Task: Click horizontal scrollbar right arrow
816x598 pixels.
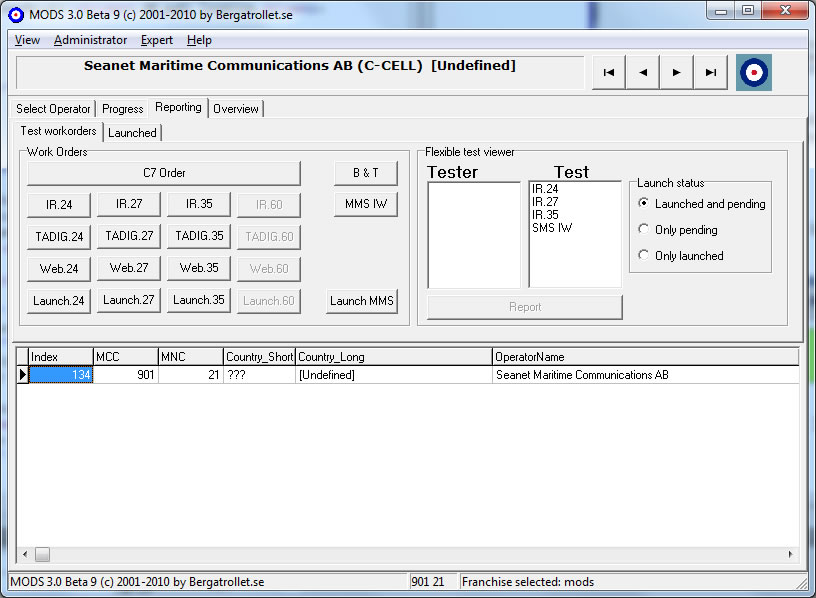Action: pyautogui.click(x=791, y=554)
